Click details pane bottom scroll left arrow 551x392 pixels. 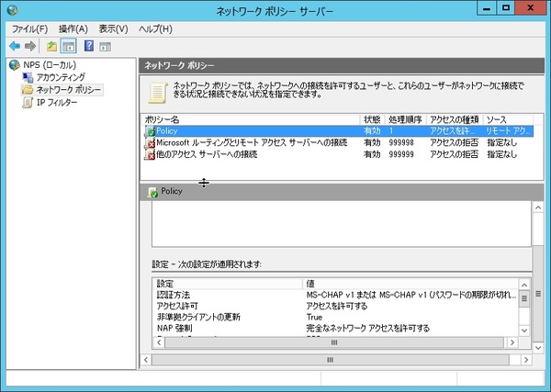click(x=146, y=360)
